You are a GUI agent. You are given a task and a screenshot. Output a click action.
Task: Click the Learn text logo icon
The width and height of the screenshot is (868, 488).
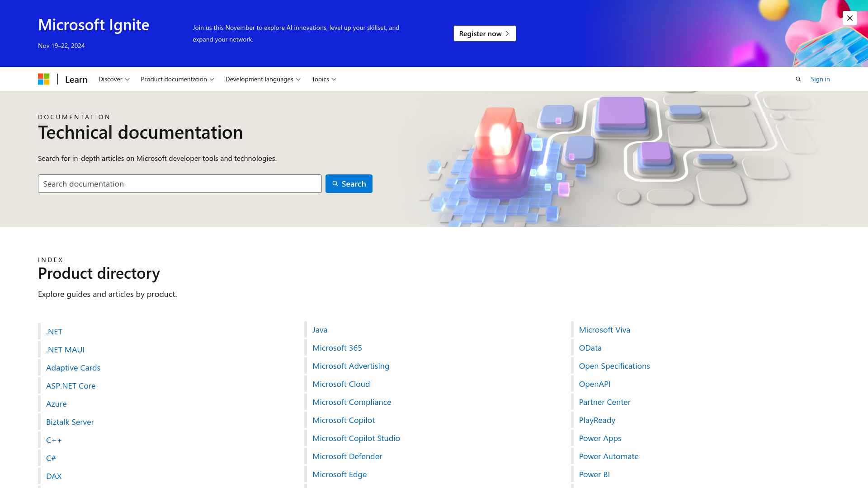click(x=75, y=79)
